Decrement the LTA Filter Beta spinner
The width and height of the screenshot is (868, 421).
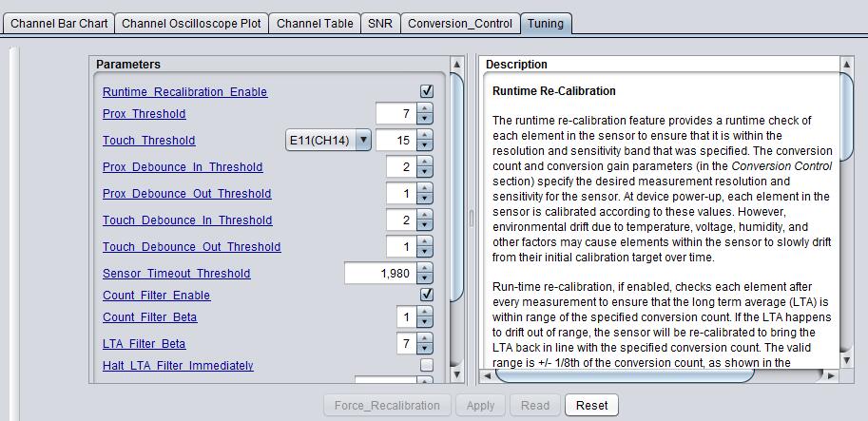(424, 349)
